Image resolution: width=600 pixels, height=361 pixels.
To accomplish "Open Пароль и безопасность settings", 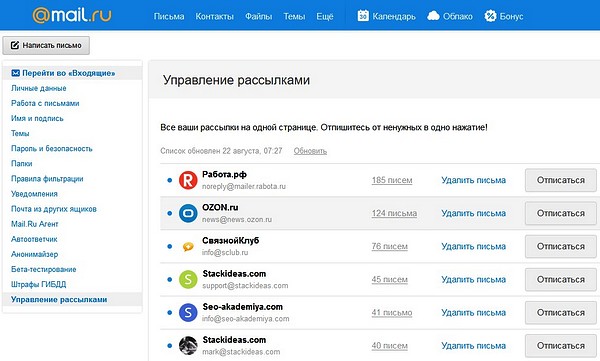I will (52, 149).
